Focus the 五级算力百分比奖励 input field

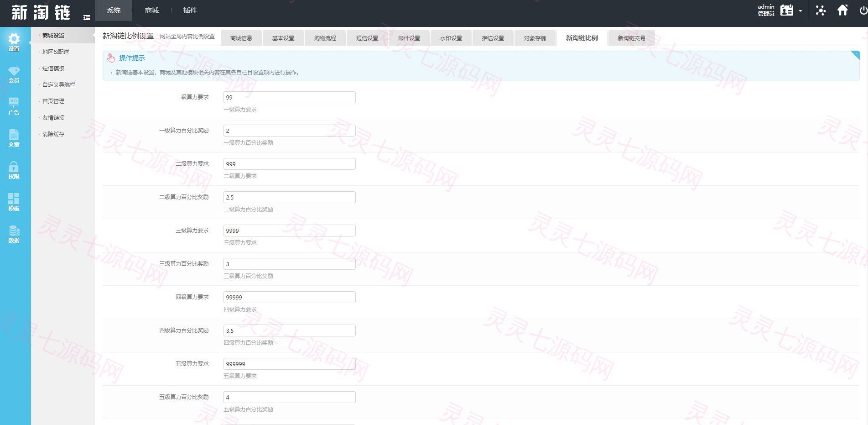point(290,397)
